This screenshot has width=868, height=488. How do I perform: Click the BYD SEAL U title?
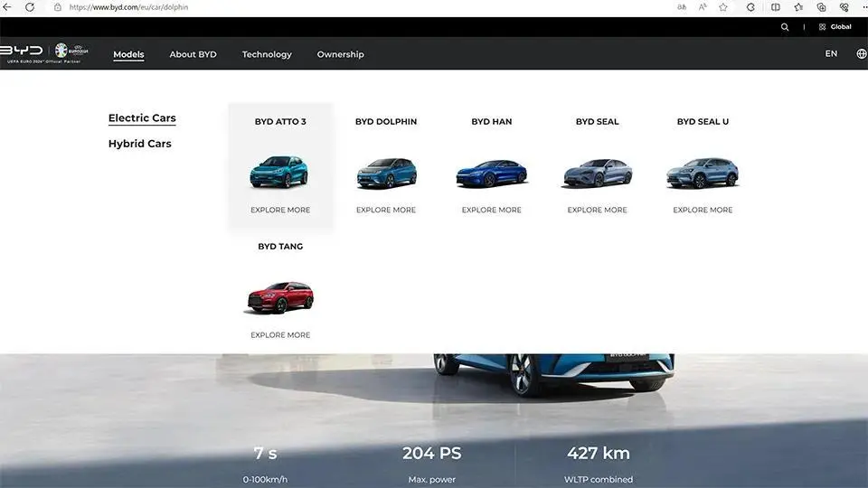point(703,121)
